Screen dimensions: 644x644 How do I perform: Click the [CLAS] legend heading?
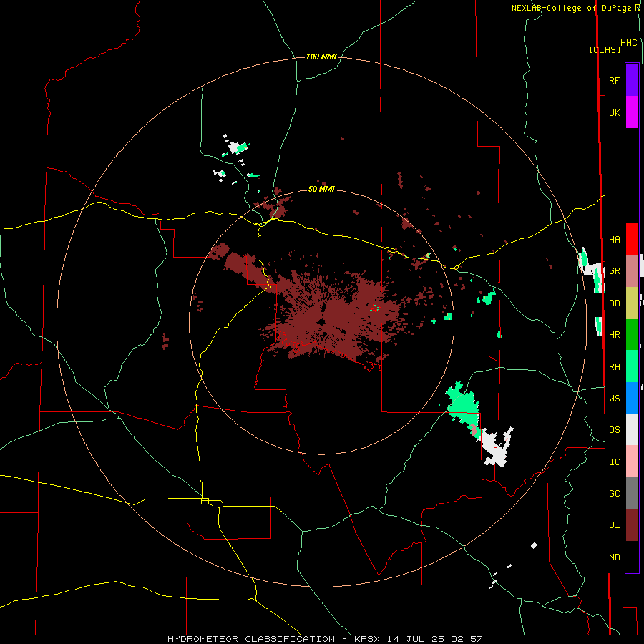coord(605,49)
